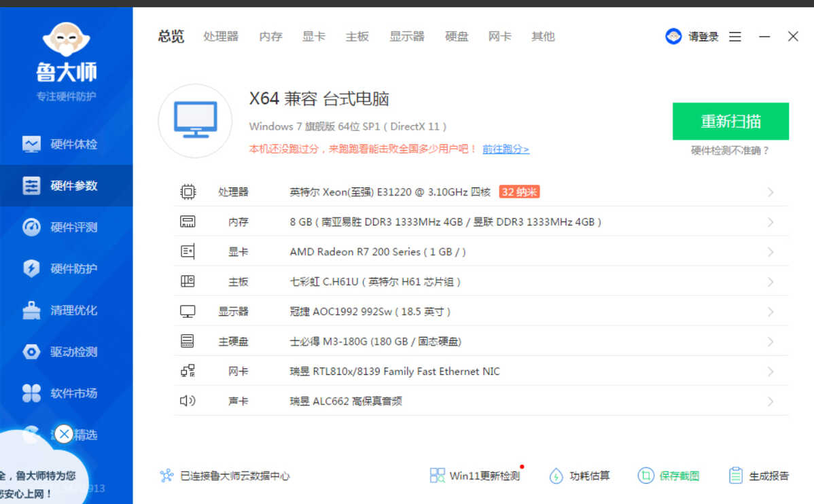Minimize the 鲁大师 window
Screen dimensions: 814x504
click(x=764, y=36)
